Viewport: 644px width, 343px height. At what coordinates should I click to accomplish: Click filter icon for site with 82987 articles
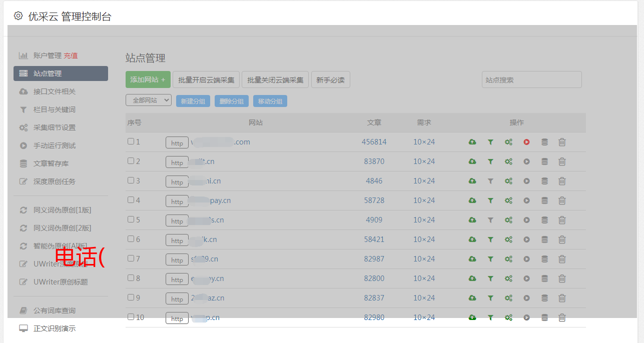pyautogui.click(x=490, y=259)
